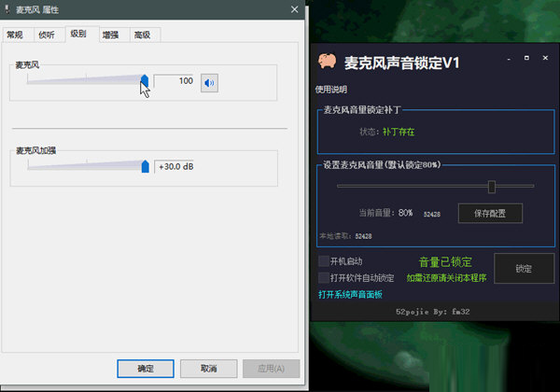Screen dimensions: 560x392
Task: Select the 级别 tab
Action: tap(77, 34)
